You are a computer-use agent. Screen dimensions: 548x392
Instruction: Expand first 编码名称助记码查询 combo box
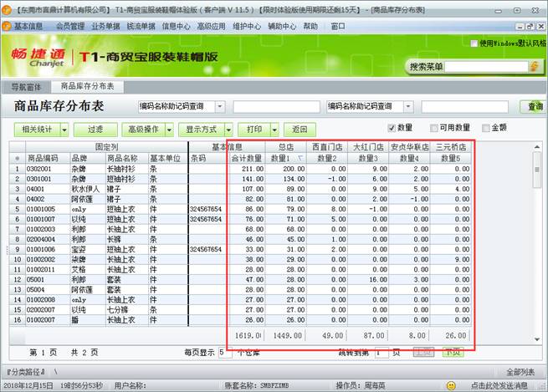coord(220,106)
